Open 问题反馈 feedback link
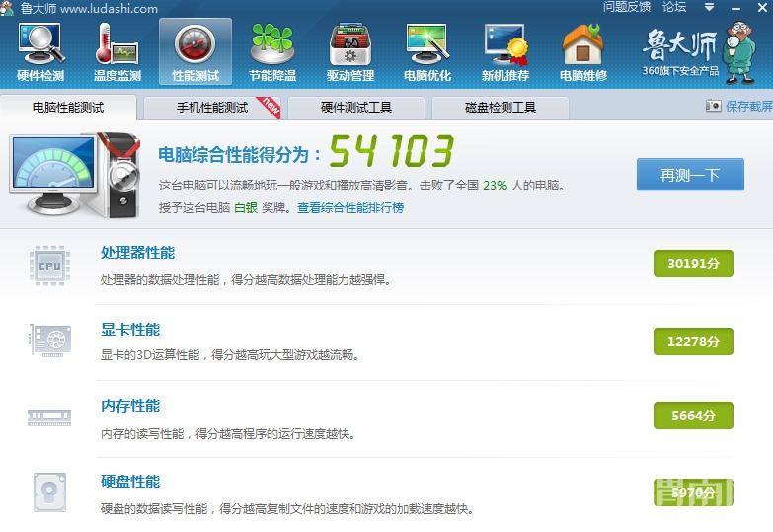The image size is (773, 532). pyautogui.click(x=627, y=7)
